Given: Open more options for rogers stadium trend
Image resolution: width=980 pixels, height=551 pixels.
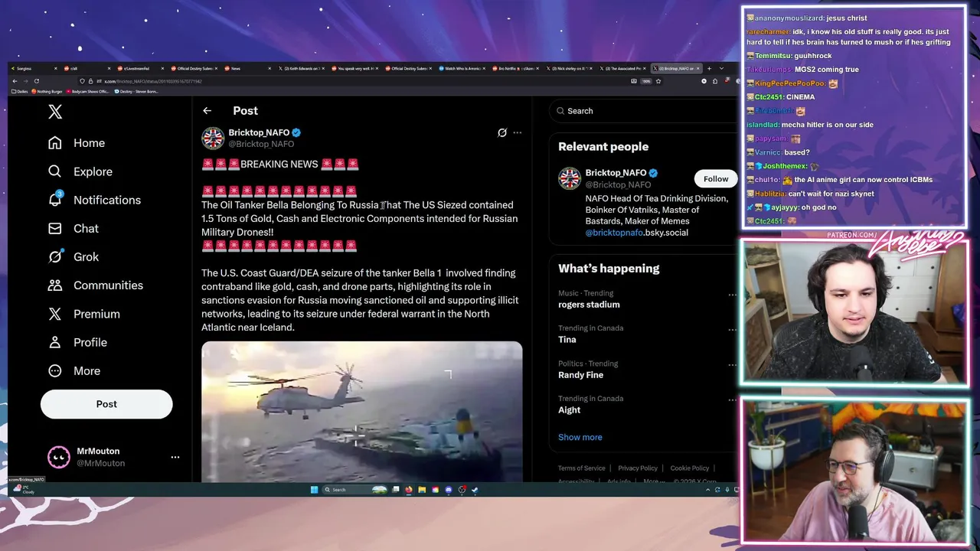Looking at the screenshot, I should click(732, 295).
